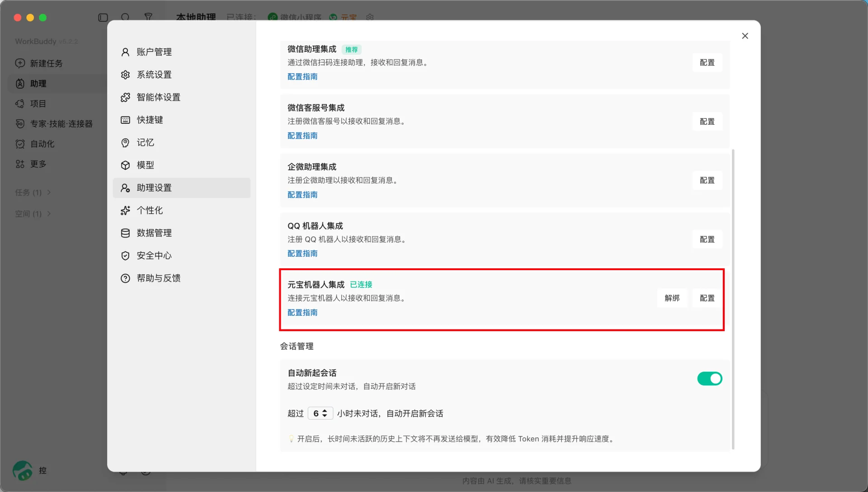Image resolution: width=868 pixels, height=492 pixels.
Task: Close the settings dialog
Action: pyautogui.click(x=745, y=36)
